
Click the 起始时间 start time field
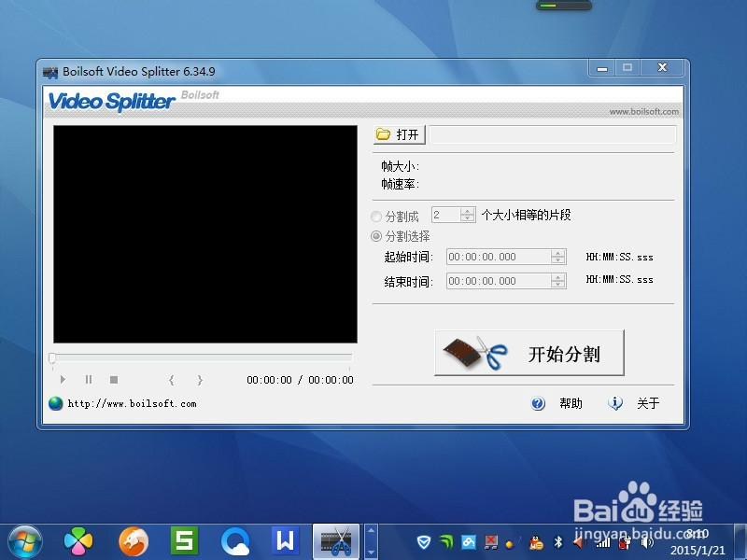499,257
